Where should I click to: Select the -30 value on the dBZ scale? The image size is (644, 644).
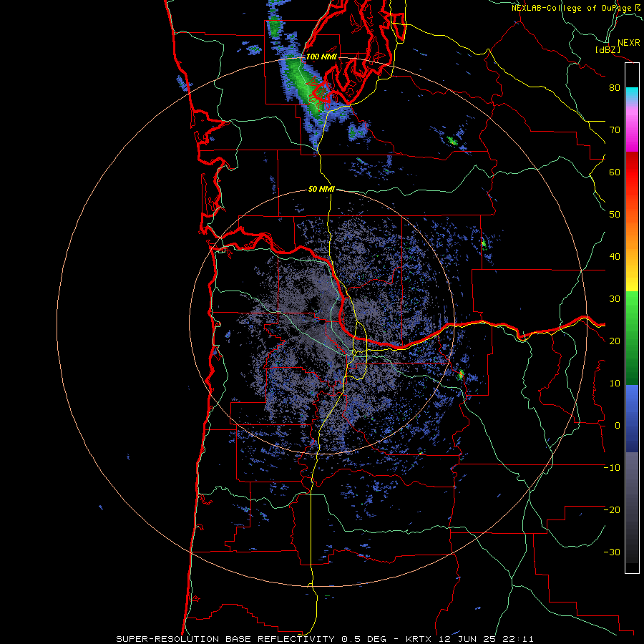pyautogui.click(x=612, y=552)
